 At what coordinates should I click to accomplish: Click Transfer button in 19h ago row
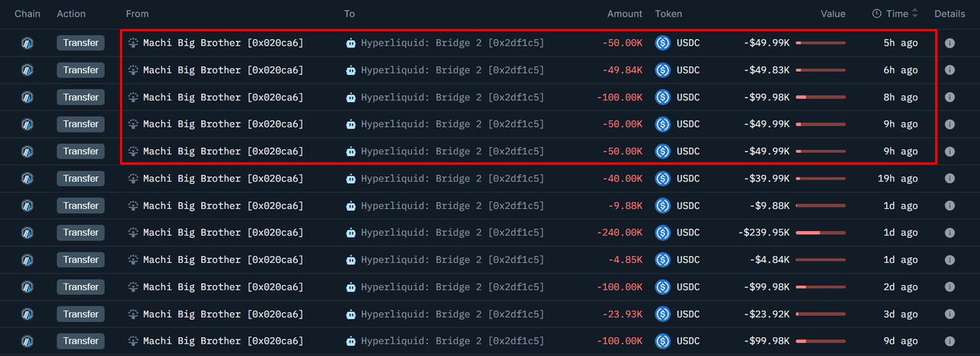[81, 179]
